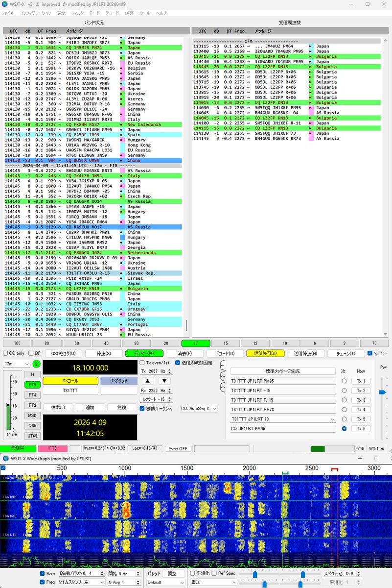Adjust the Pwr slider
The image size is (392, 588).
(x=383, y=392)
